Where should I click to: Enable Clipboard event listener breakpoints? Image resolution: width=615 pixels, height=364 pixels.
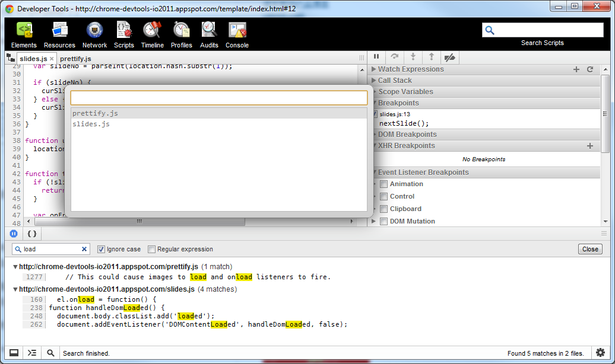point(384,209)
